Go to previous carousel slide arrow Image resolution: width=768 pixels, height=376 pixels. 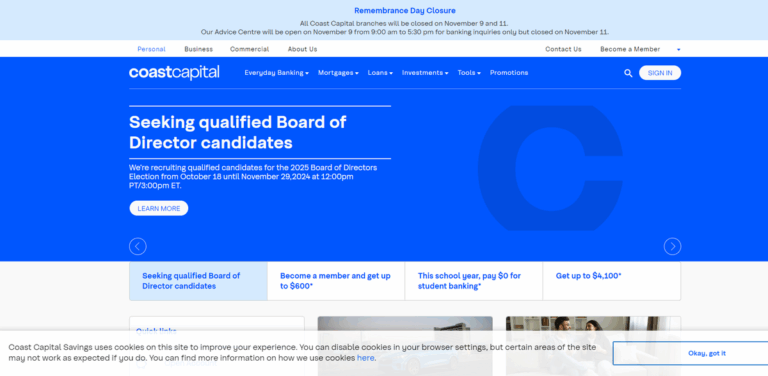tap(138, 246)
